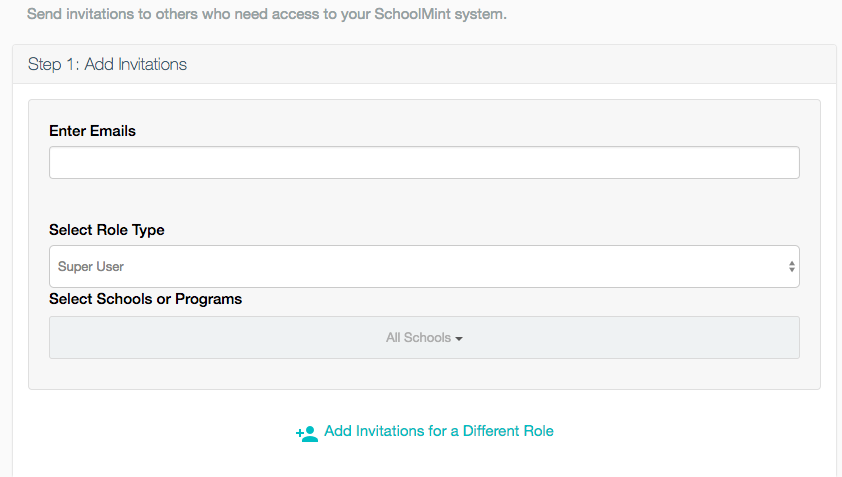Click the Select Role Type label
The height and width of the screenshot is (477, 842).
tap(107, 230)
